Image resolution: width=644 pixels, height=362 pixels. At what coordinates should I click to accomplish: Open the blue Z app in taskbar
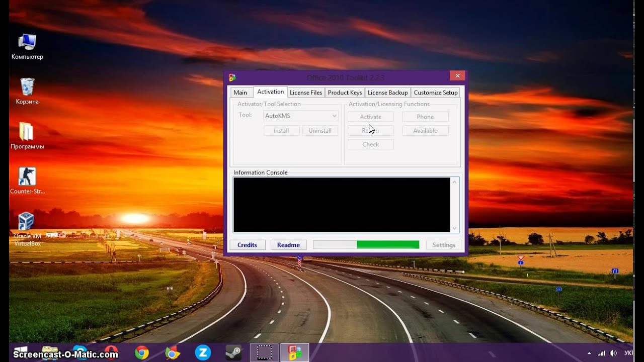pyautogui.click(x=203, y=353)
